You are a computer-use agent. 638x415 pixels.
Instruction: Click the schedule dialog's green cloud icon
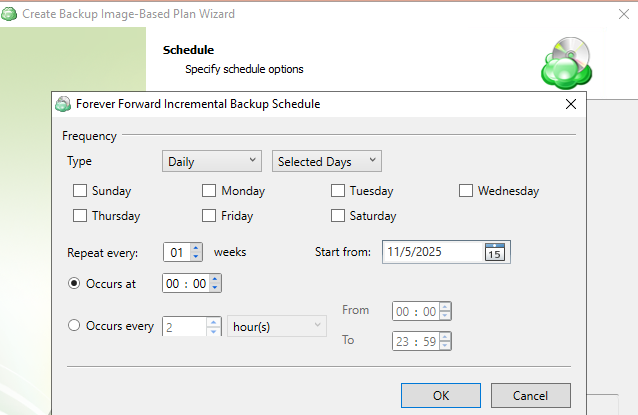tap(64, 103)
